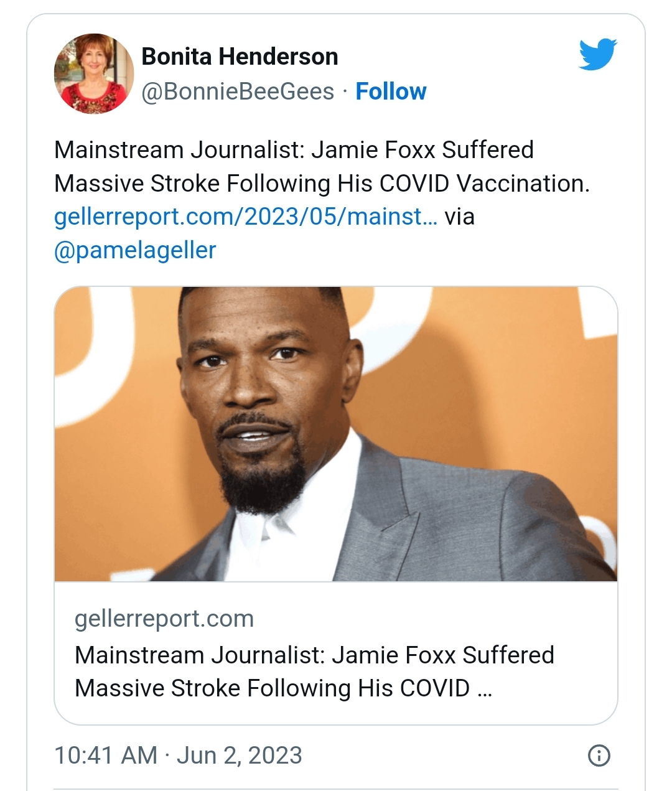The image size is (672, 791).
Task: Click the blue Twitter bird logo
Action: (x=597, y=54)
